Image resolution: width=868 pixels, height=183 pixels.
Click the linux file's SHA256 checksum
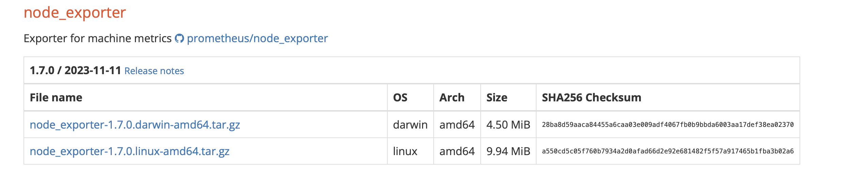[x=668, y=151]
